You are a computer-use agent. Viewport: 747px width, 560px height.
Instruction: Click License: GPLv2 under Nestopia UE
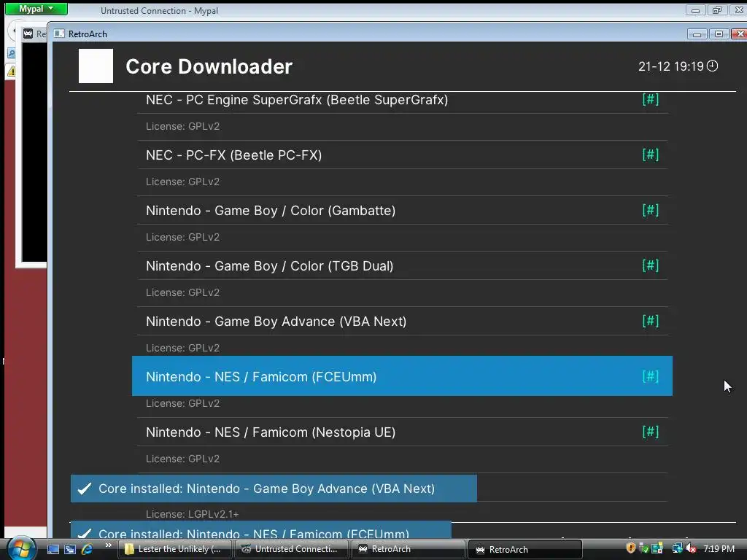coord(183,459)
